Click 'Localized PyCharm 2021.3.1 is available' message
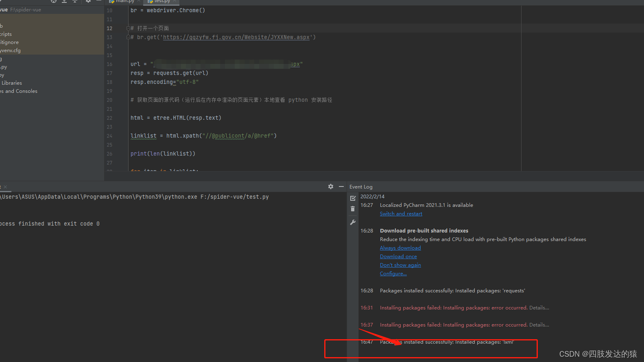Viewport: 644px width, 362px height. point(426,205)
